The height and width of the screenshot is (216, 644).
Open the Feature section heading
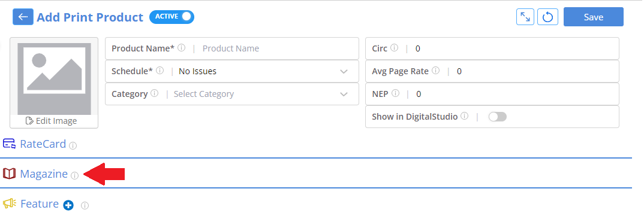tap(40, 203)
